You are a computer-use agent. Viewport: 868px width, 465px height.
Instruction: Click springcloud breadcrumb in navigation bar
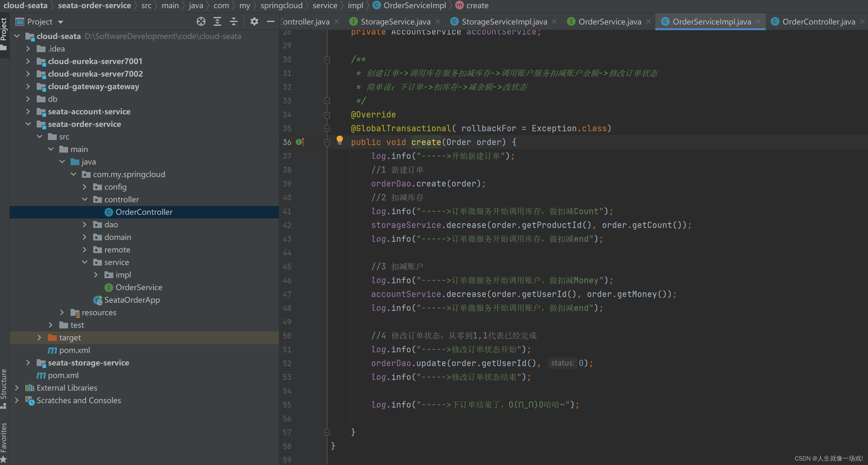281,5
